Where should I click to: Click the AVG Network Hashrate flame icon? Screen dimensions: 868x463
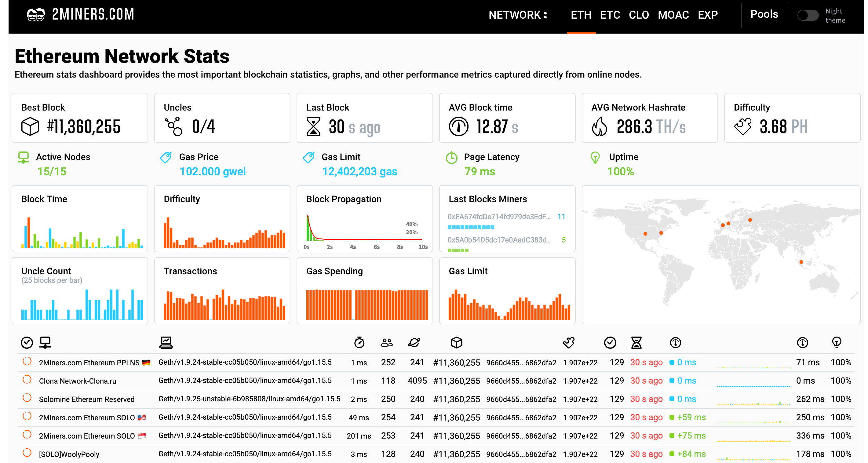(x=601, y=125)
